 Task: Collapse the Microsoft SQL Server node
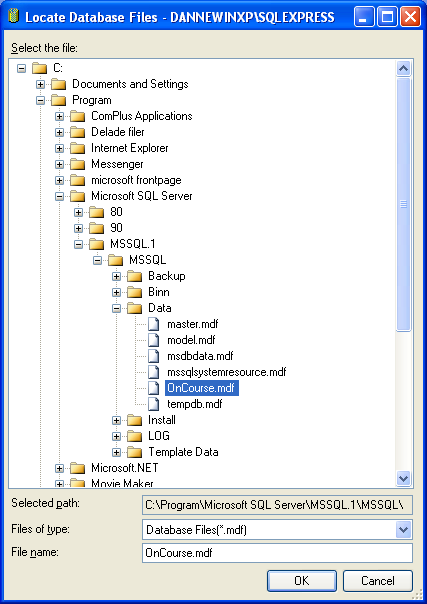[59, 196]
